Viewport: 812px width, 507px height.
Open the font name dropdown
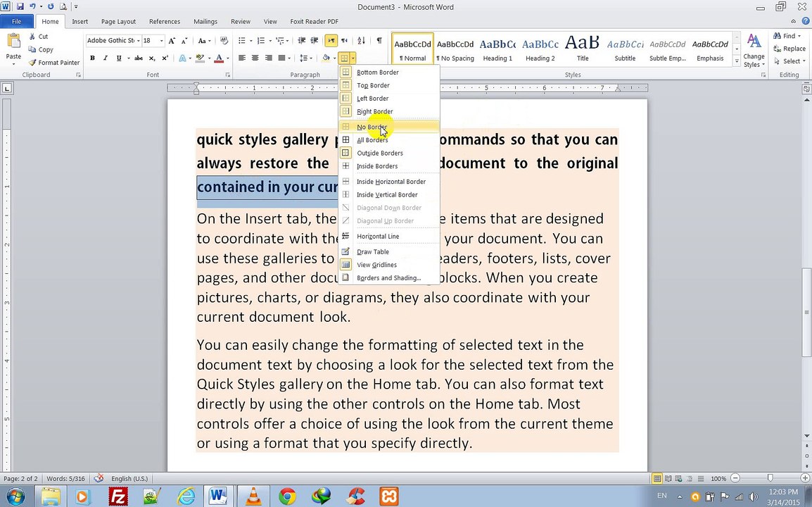click(x=139, y=40)
